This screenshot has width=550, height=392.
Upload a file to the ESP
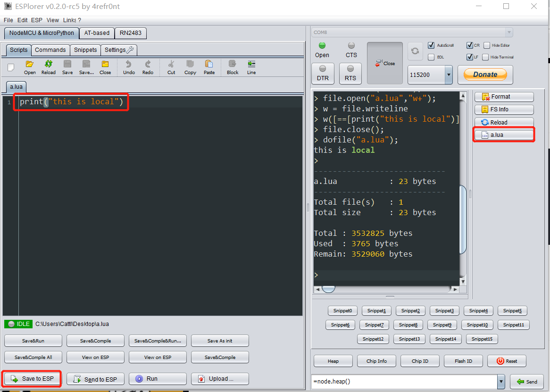click(220, 379)
